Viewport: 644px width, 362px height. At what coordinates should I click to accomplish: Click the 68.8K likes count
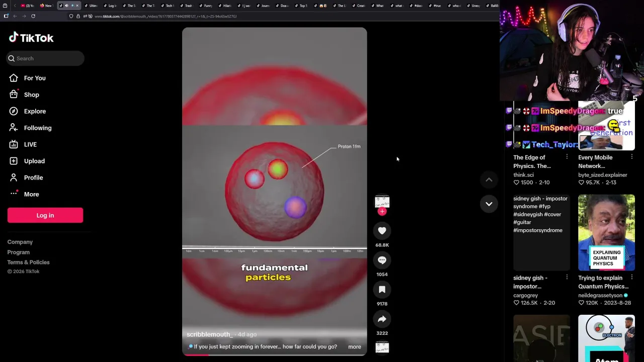(x=382, y=245)
